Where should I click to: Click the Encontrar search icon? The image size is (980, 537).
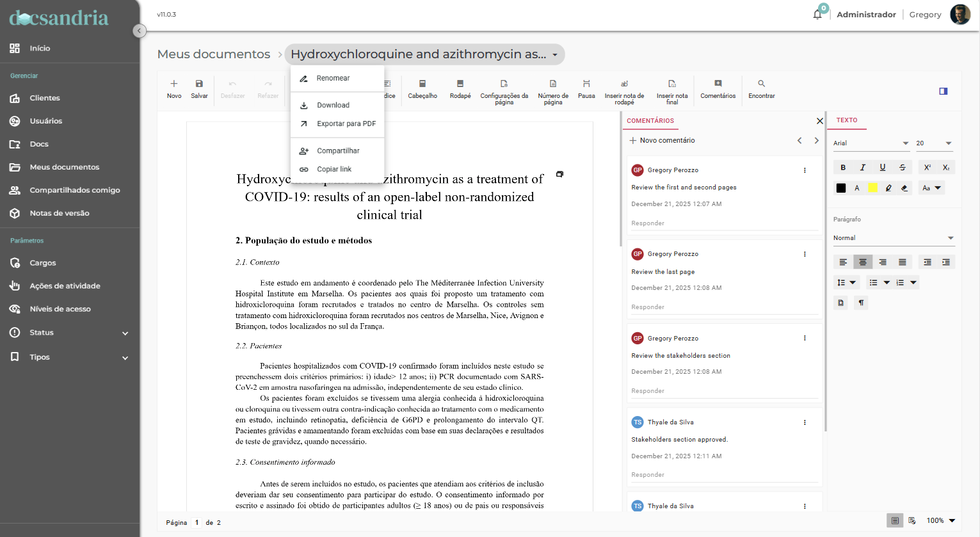(x=761, y=88)
